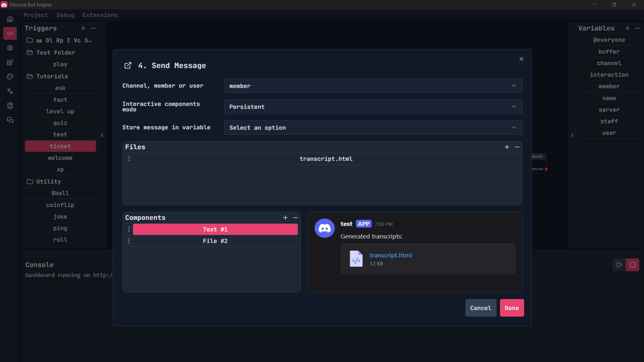Open the translation language icon in sidebar
Screen dimensions: 644x362
coord(10,91)
